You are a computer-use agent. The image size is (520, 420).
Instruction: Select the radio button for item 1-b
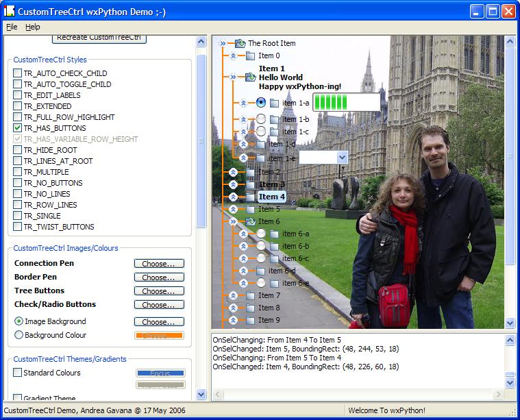(x=261, y=119)
